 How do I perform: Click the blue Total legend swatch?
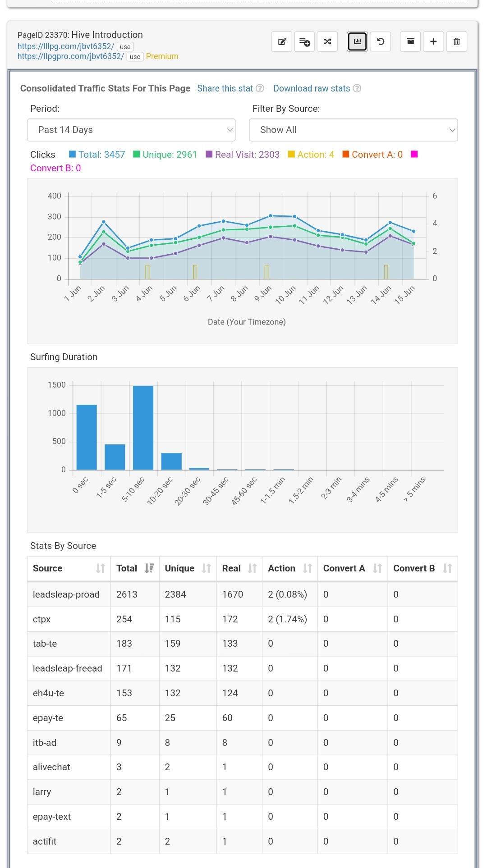coord(72,154)
